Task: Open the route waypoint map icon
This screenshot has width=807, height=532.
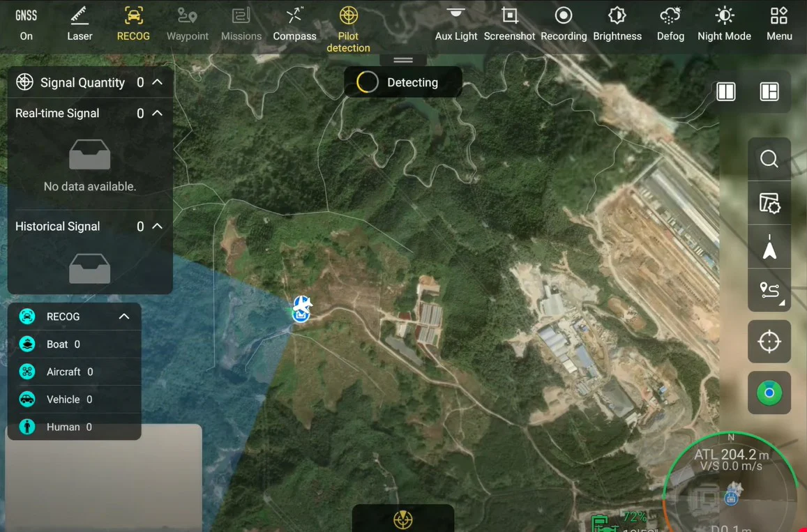Action: coord(769,290)
